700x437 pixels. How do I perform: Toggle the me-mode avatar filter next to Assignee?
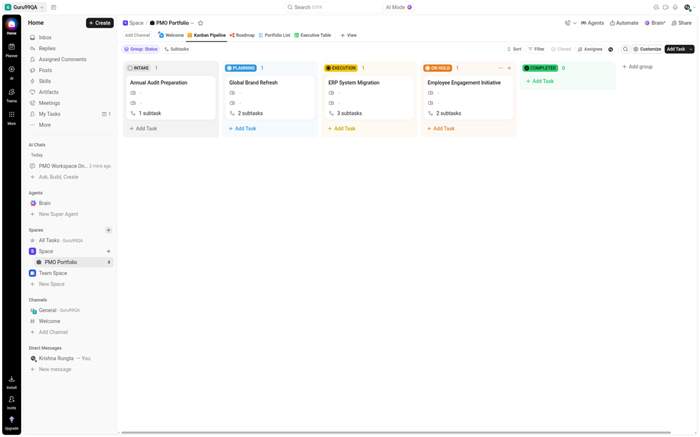pyautogui.click(x=611, y=49)
